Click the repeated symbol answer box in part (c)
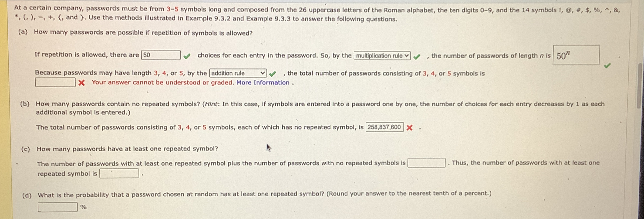644x219 pixels. 120,174
